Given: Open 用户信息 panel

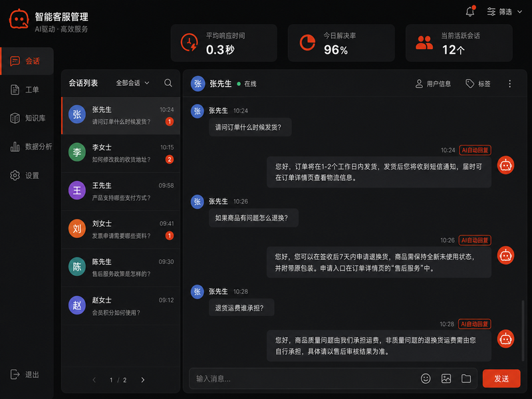Looking at the screenshot, I should pos(434,84).
